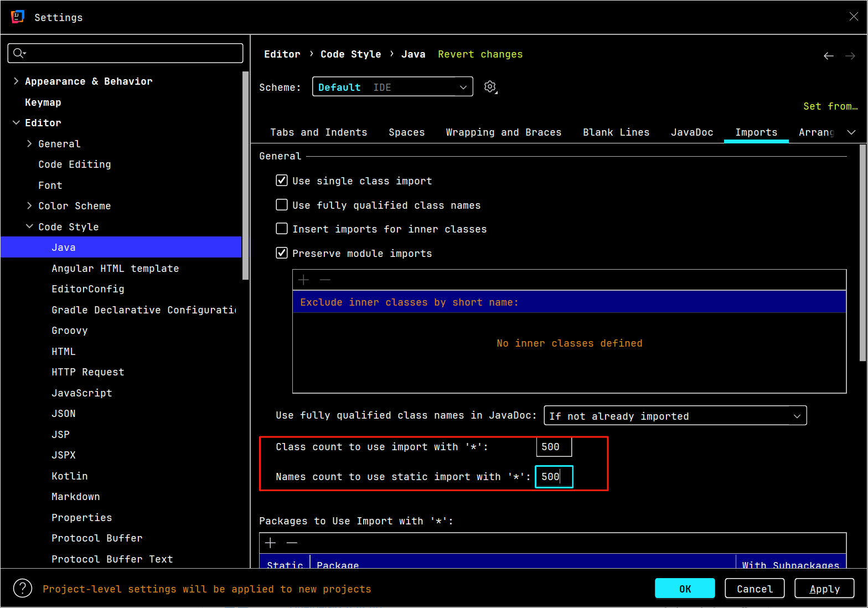868x608 pixels.
Task: Click the add package plus icon
Action: [271, 543]
